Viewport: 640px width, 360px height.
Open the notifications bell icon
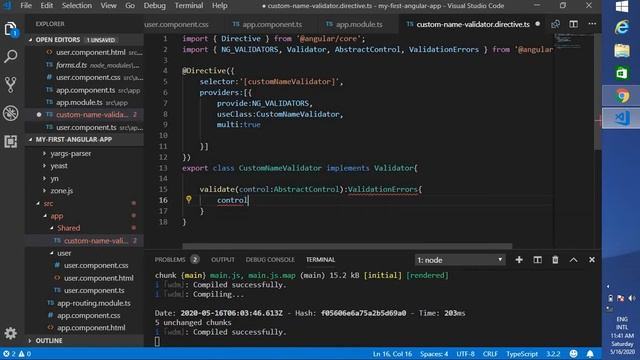pyautogui.click(x=590, y=353)
